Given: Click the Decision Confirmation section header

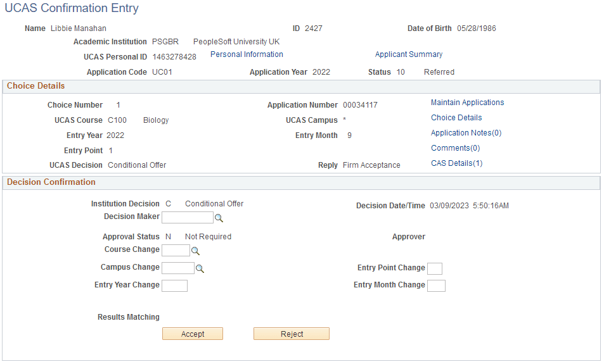Looking at the screenshot, I should [51, 182].
